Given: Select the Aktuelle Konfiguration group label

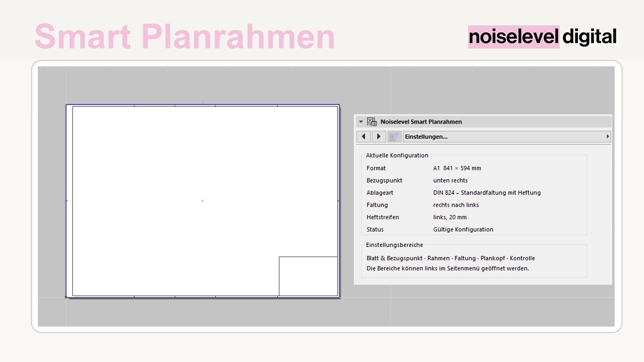Looking at the screenshot, I should tap(397, 155).
